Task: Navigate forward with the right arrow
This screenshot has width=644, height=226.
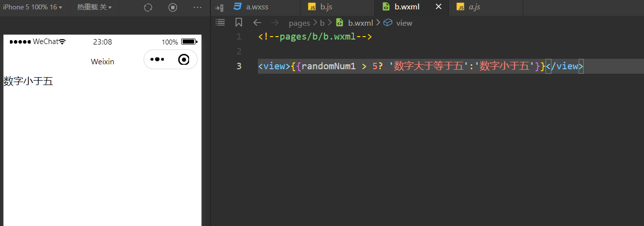Action: [x=274, y=22]
